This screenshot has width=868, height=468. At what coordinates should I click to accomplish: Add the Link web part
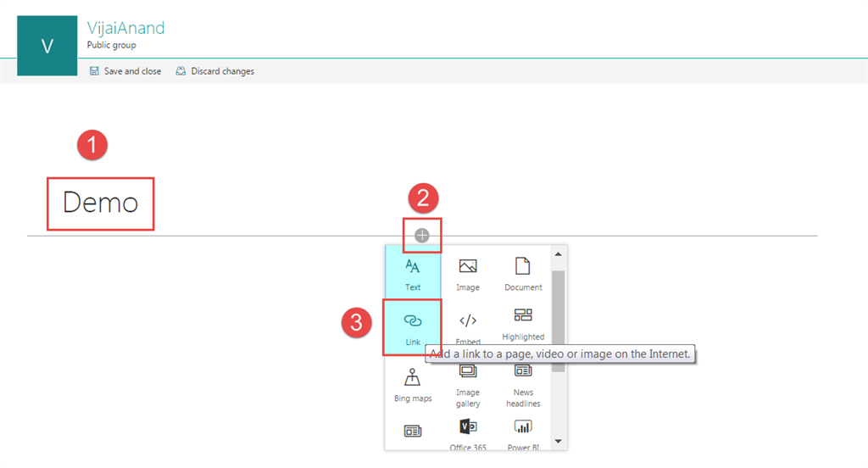point(413,328)
